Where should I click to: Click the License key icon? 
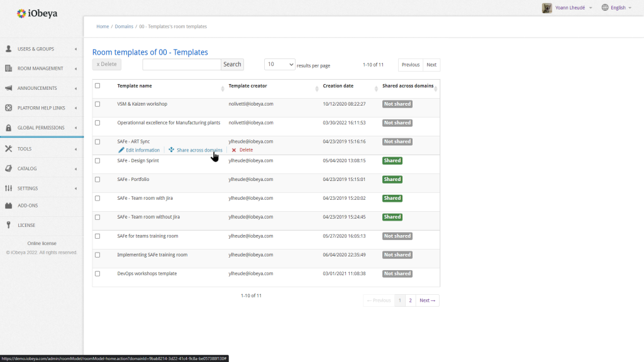tap(9, 225)
